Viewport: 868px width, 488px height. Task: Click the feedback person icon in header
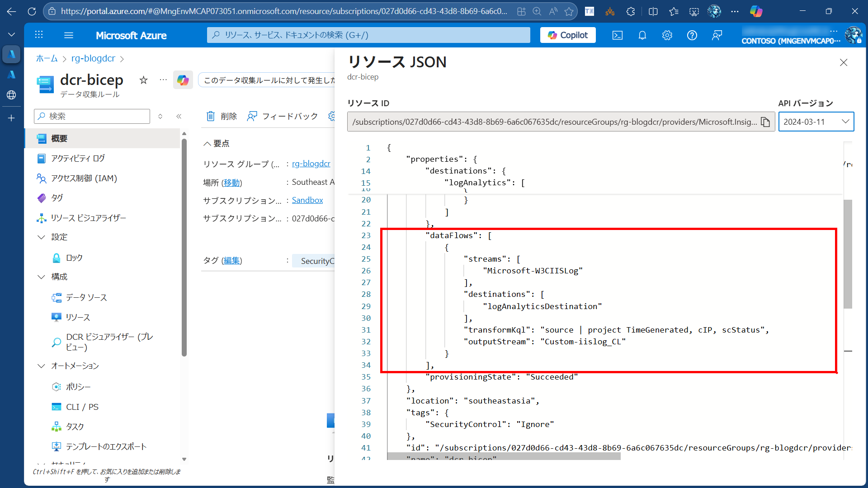coord(717,35)
